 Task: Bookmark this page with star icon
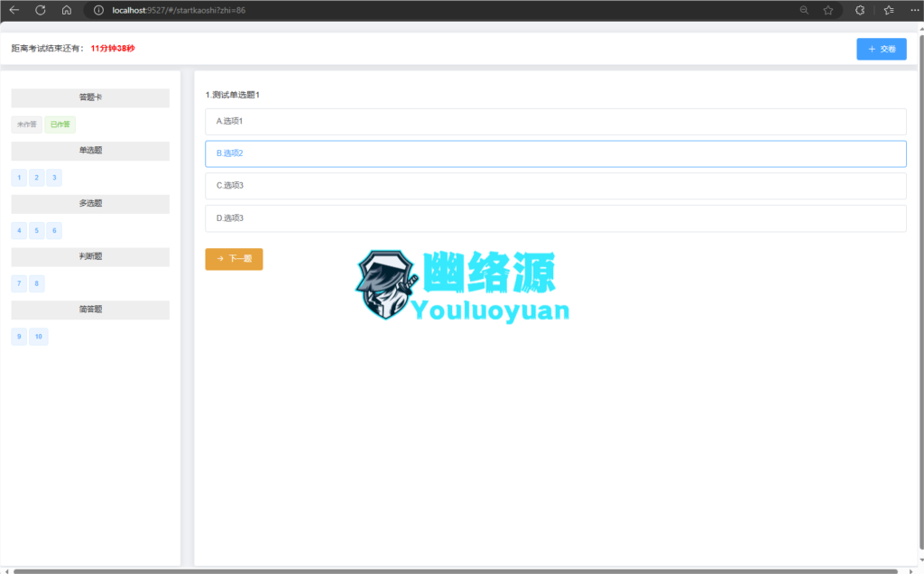(x=828, y=10)
